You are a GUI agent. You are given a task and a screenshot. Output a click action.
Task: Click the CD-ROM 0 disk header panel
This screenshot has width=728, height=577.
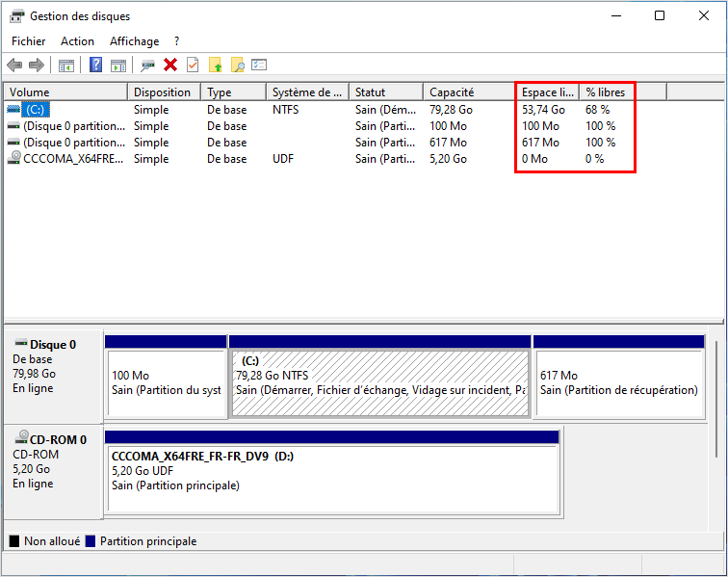coord(53,471)
